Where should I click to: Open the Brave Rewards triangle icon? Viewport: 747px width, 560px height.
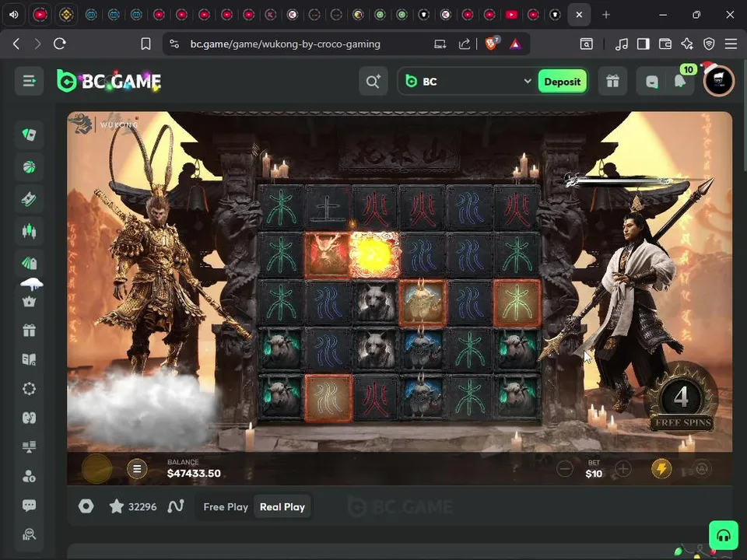click(515, 44)
